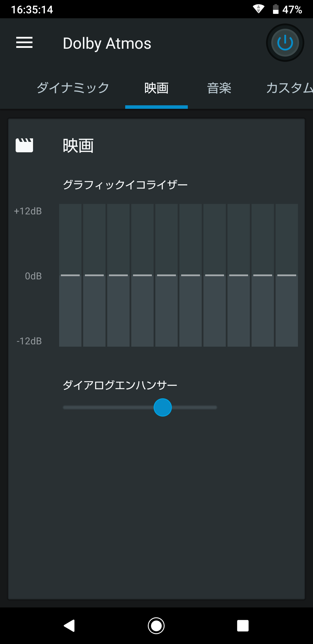
Task: Switch to the 音楽 tab
Action: (219, 88)
